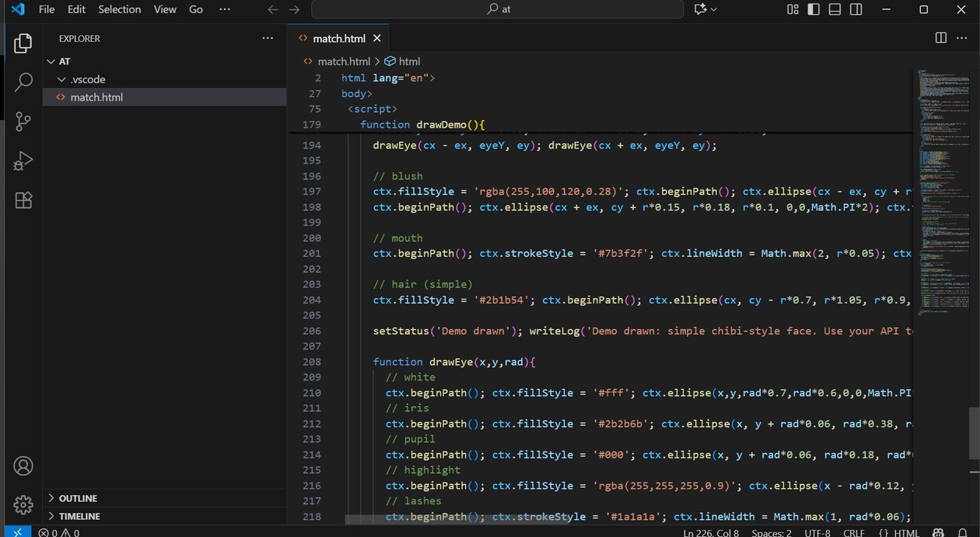This screenshot has width=980, height=537.
Task: Collapse the .vscode folder
Action: tap(61, 79)
